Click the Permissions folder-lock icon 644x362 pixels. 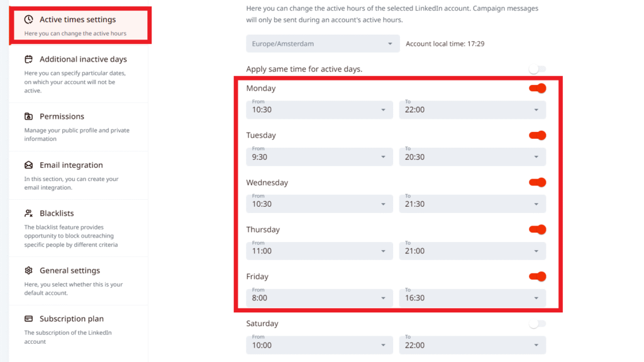click(29, 117)
